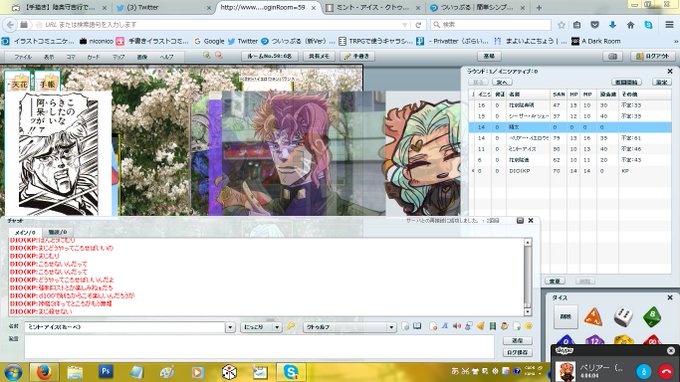Image resolution: width=680 pixels, height=382 pixels.
Task: Switch to the second chat tab beside メイン
Action: pyautogui.click(x=57, y=232)
